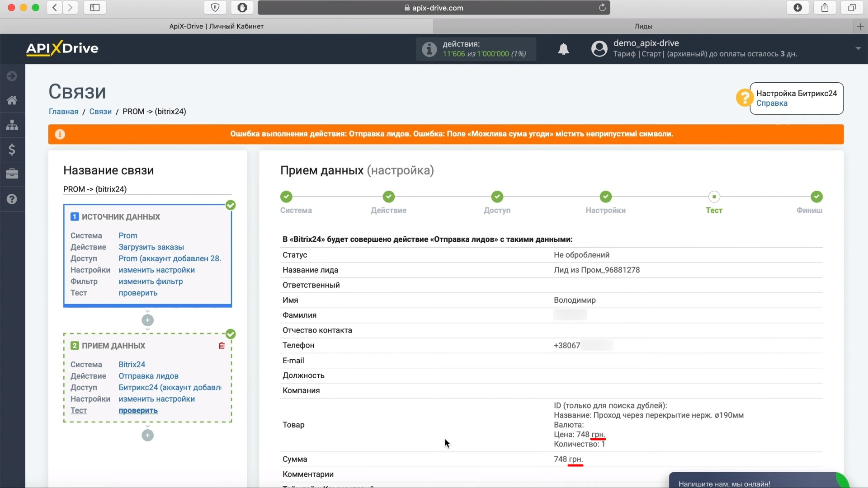The image size is (868, 488).
Task: Open Bitrix24 system link
Action: [x=132, y=365]
